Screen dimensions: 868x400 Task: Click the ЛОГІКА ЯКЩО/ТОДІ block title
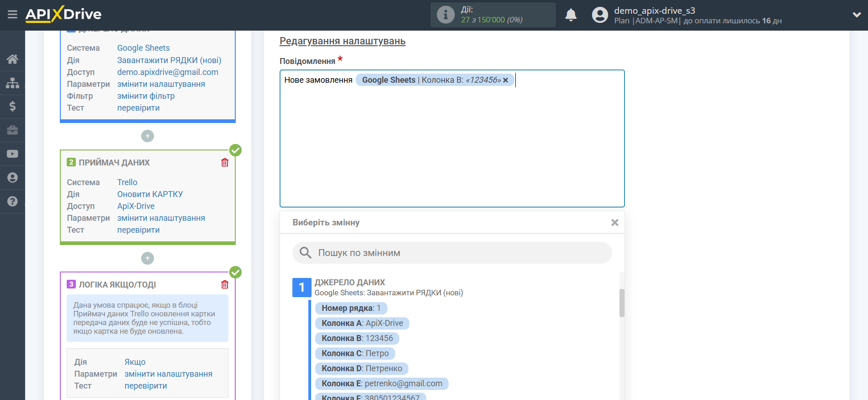(117, 285)
